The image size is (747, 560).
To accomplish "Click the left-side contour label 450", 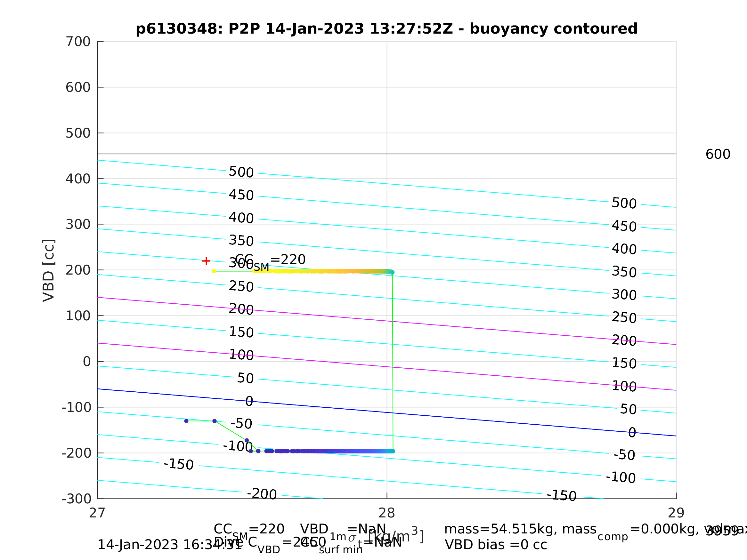I will tap(241, 195).
